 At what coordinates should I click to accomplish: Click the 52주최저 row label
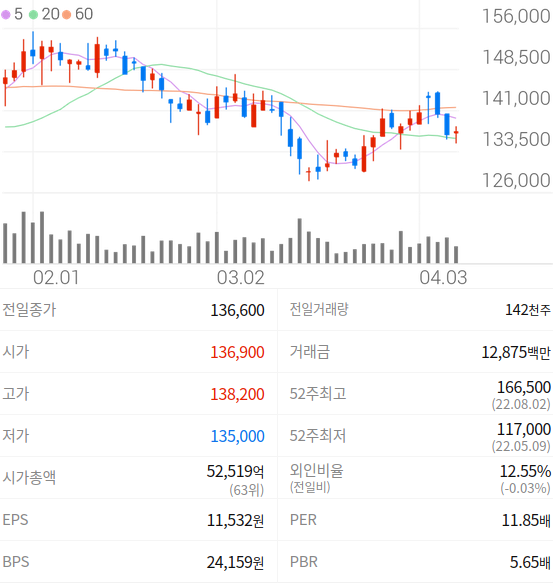pos(318,436)
